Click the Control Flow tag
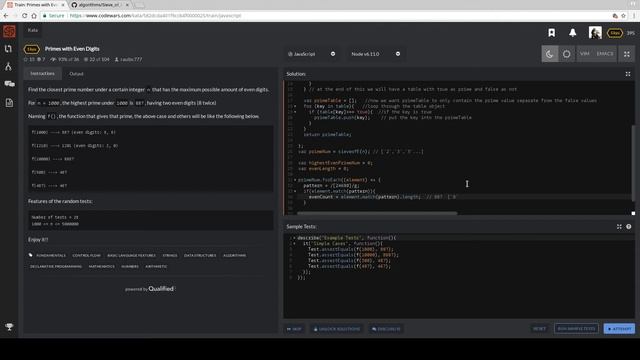The height and width of the screenshot is (360, 640). (x=86, y=256)
